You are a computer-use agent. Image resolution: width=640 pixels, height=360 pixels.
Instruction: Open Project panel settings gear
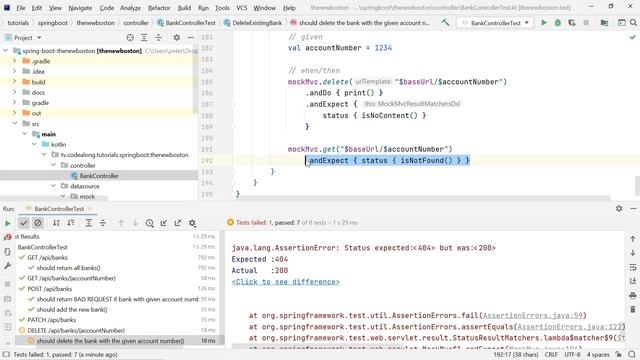point(176,38)
